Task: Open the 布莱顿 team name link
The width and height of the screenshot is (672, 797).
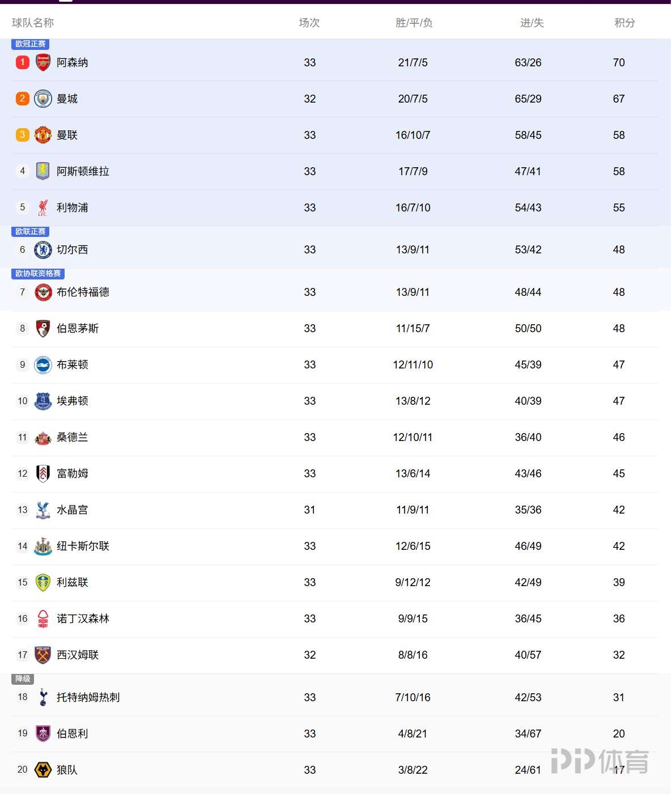Action: coord(73,364)
